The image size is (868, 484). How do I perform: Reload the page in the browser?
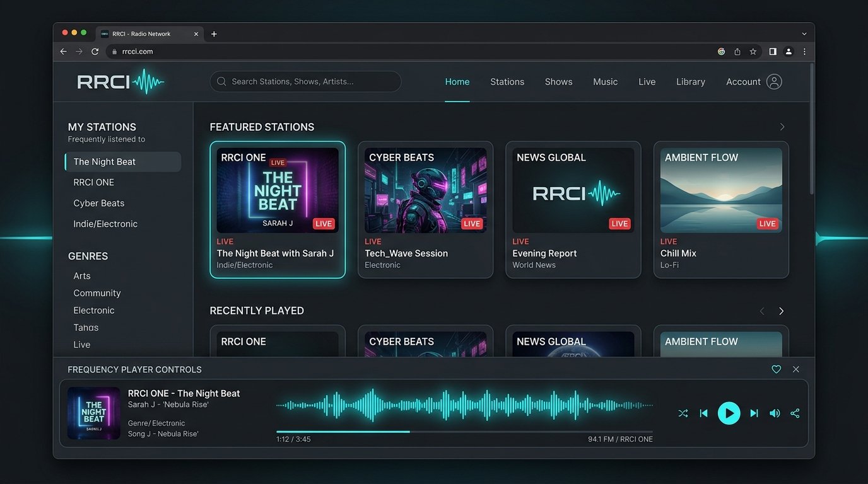[x=95, y=52]
